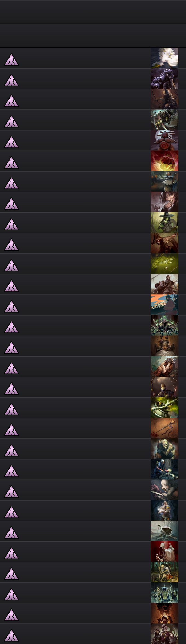Click the pink triangle icon next to the orange sunset forest art
Screen dimensions: 186x644
point(11,307)
